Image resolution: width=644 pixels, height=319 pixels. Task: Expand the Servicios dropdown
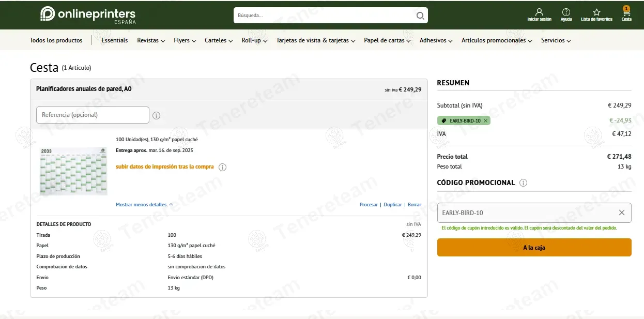(x=556, y=40)
